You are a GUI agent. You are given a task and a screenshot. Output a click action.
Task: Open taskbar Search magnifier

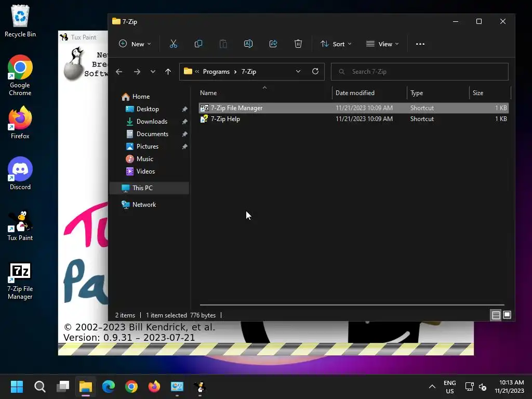coord(39,387)
